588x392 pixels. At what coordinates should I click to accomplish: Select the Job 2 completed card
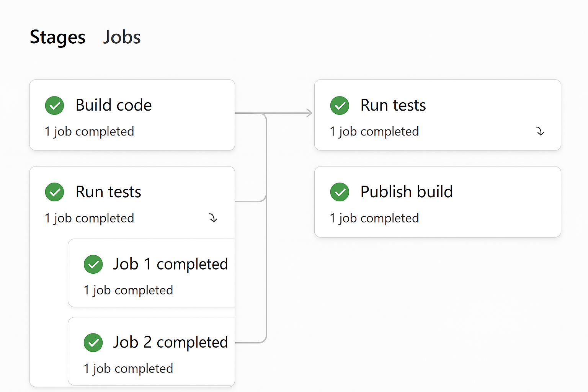(161, 351)
